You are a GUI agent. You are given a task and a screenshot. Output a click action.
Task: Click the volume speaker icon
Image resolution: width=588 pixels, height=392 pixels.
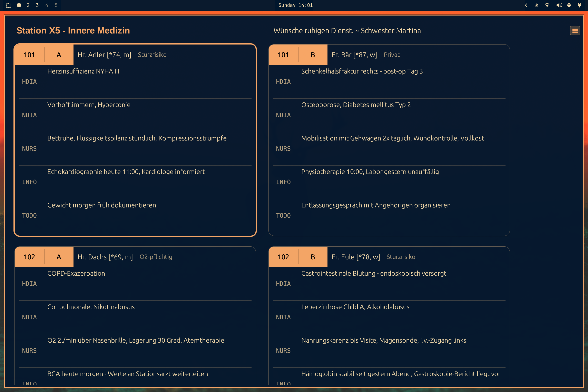click(559, 5)
